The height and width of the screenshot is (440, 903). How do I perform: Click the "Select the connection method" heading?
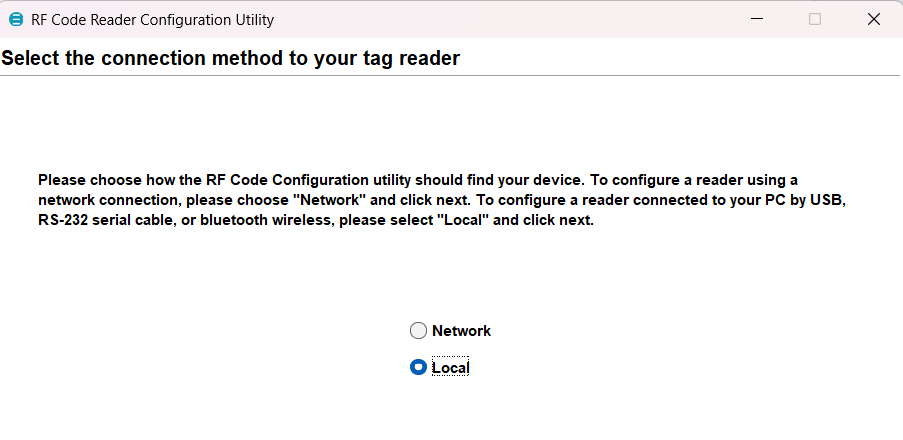pos(230,58)
